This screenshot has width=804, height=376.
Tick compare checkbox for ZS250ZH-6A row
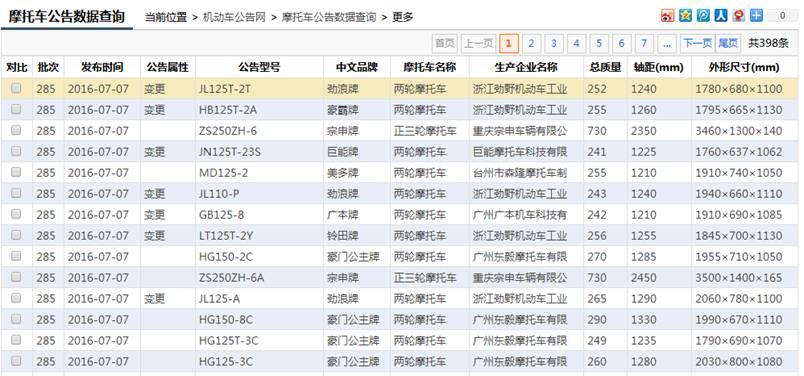[16, 277]
